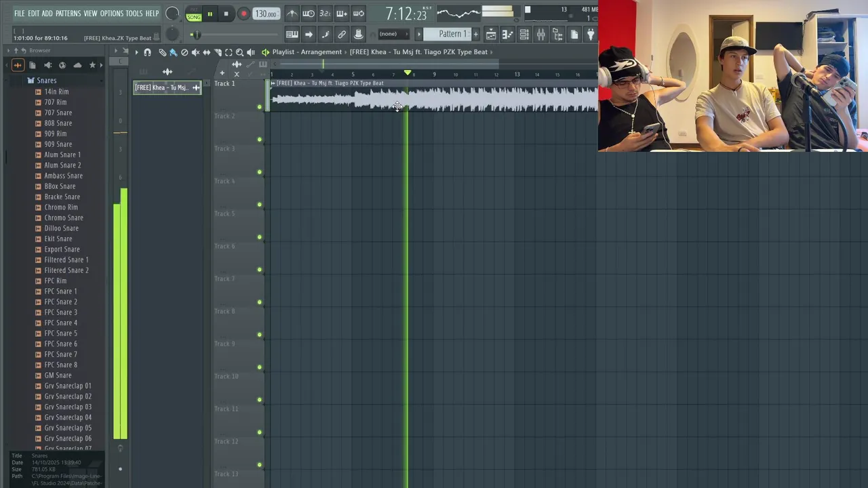Click the red record button
Screen dimensions: 868x488
coord(243,14)
